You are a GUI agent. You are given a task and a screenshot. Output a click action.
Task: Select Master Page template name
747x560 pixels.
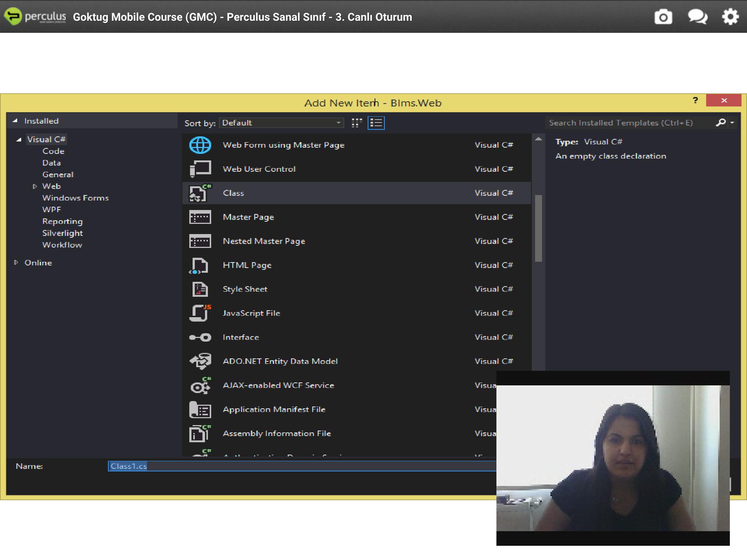(x=248, y=217)
